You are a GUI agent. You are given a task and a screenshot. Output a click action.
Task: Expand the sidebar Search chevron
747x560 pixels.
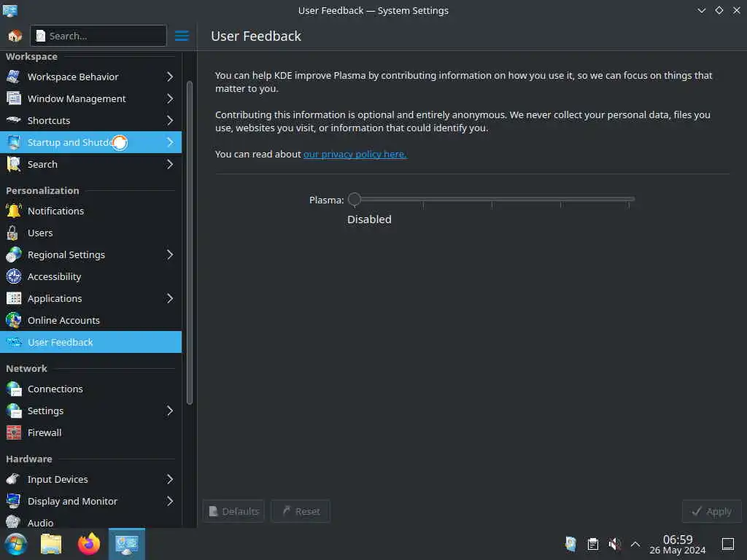coord(169,164)
